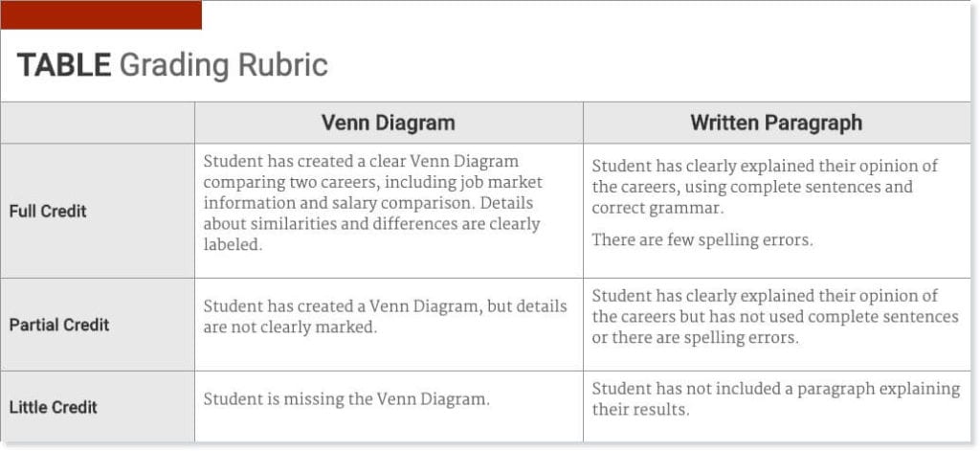Screen dimensions: 980x451
Task: Click the line "There are few spelling errors."
Action: click(x=702, y=239)
